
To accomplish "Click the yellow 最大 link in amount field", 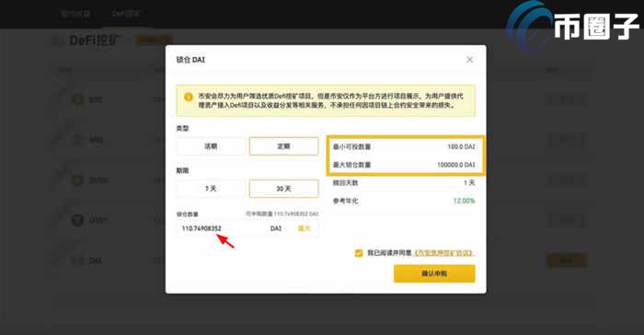I will (304, 228).
